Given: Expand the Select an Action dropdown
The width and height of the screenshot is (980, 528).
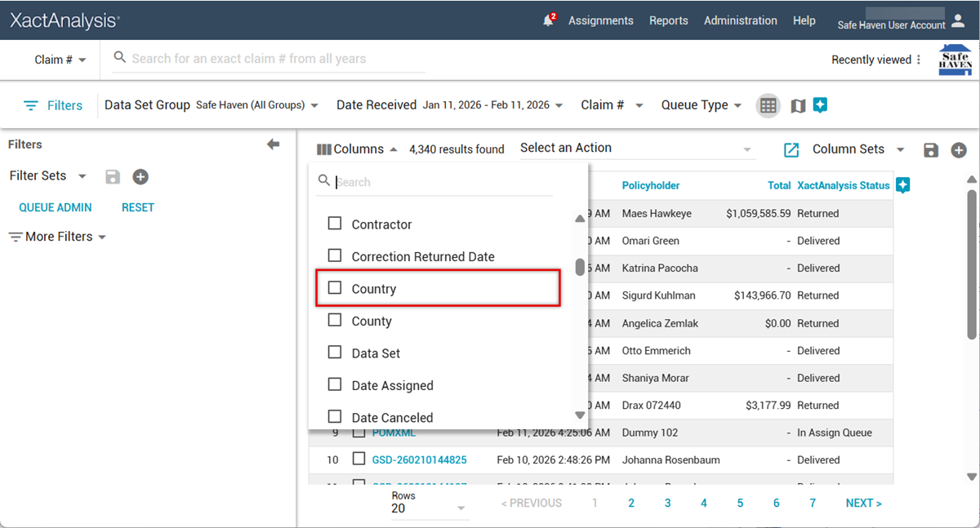Looking at the screenshot, I should (x=635, y=149).
